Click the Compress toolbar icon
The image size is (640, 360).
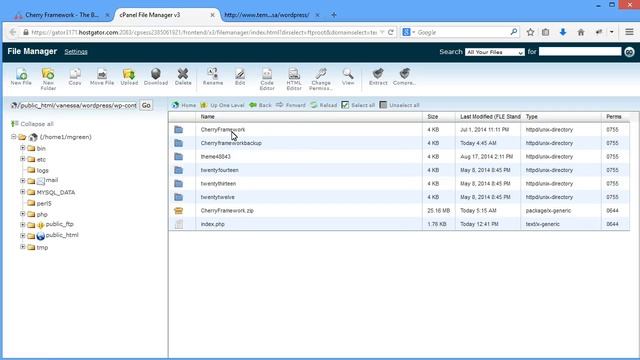[404, 76]
